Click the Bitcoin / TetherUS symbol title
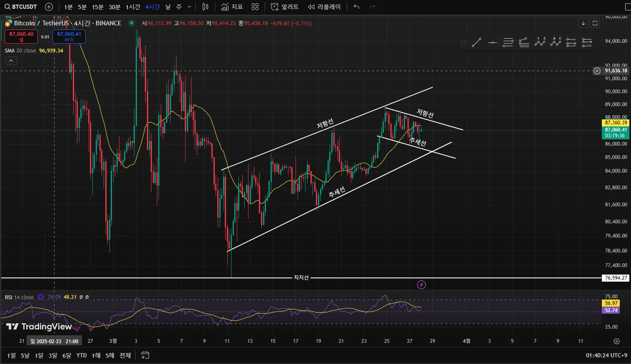This screenshot has height=364, width=631. (x=67, y=23)
